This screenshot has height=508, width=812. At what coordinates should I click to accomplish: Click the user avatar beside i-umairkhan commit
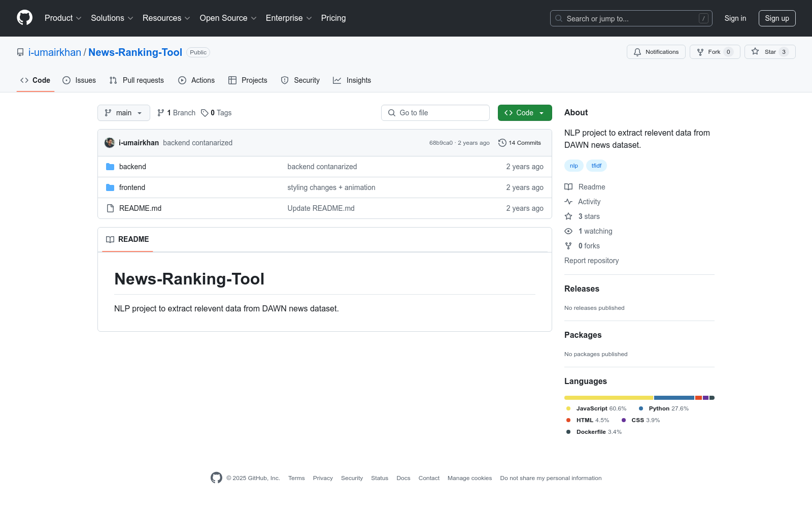[110, 143]
